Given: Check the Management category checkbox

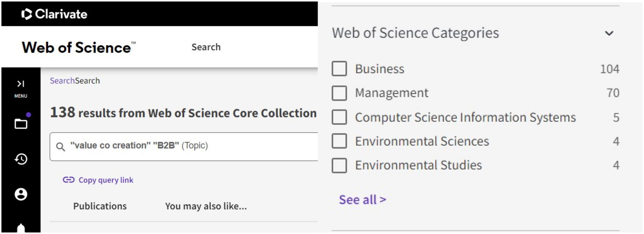Looking at the screenshot, I should coord(339,93).
